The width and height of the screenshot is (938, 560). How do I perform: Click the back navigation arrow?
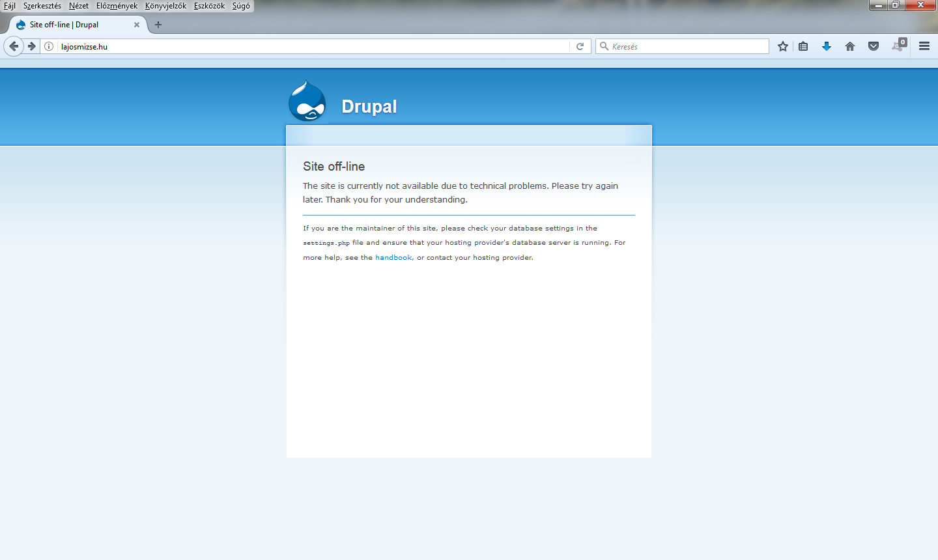coord(14,46)
